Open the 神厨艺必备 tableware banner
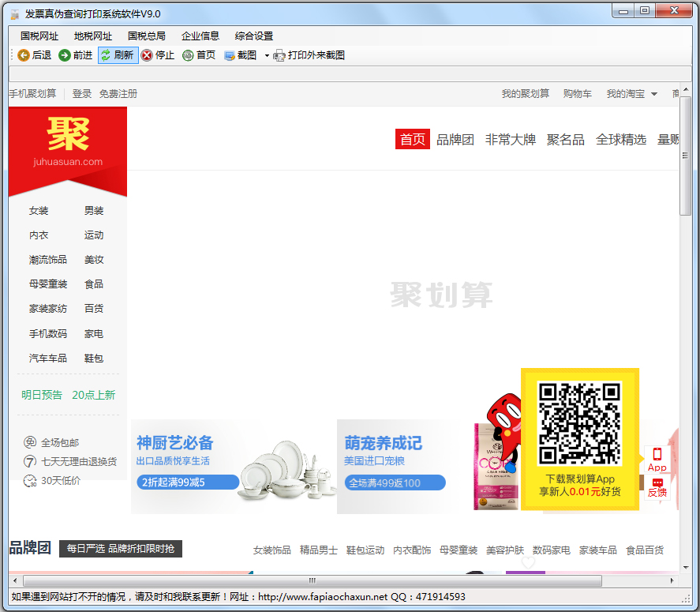Viewport: 700px width, 612px height. [x=233, y=467]
